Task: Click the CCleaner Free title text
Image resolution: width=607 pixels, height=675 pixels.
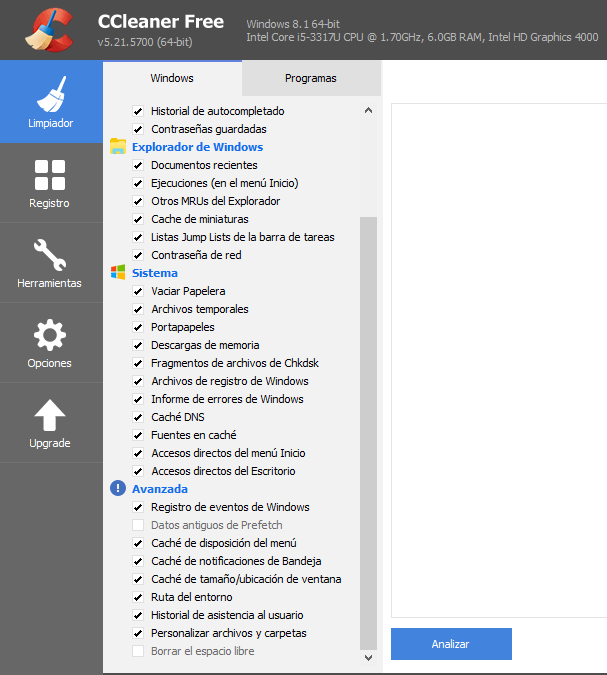Action: (161, 22)
